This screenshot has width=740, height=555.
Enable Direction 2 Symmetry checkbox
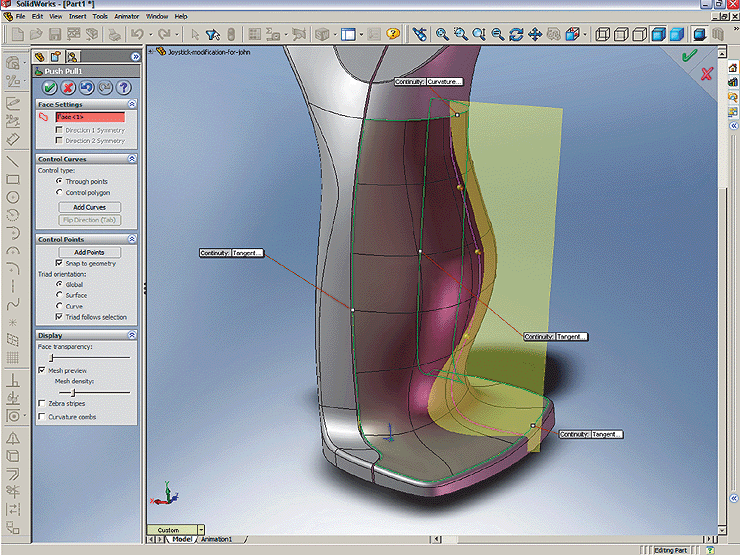tap(59, 141)
